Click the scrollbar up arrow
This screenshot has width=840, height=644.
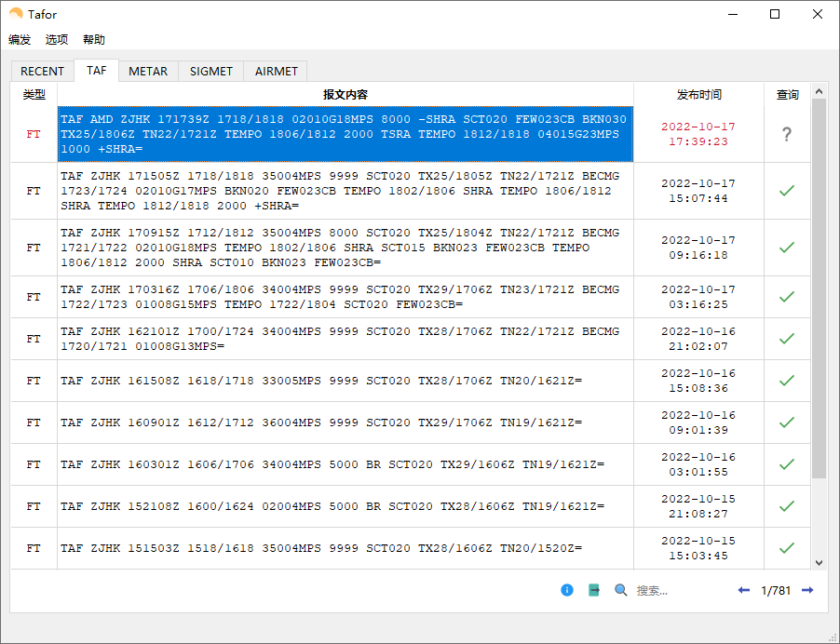[819, 91]
